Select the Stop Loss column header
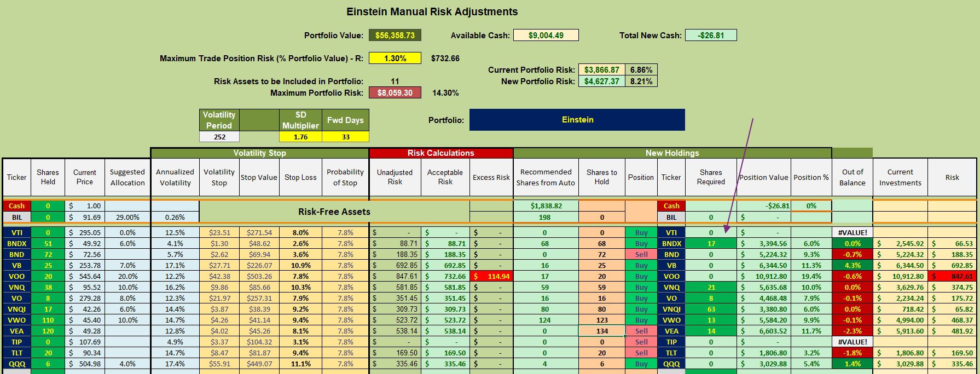 click(300, 177)
